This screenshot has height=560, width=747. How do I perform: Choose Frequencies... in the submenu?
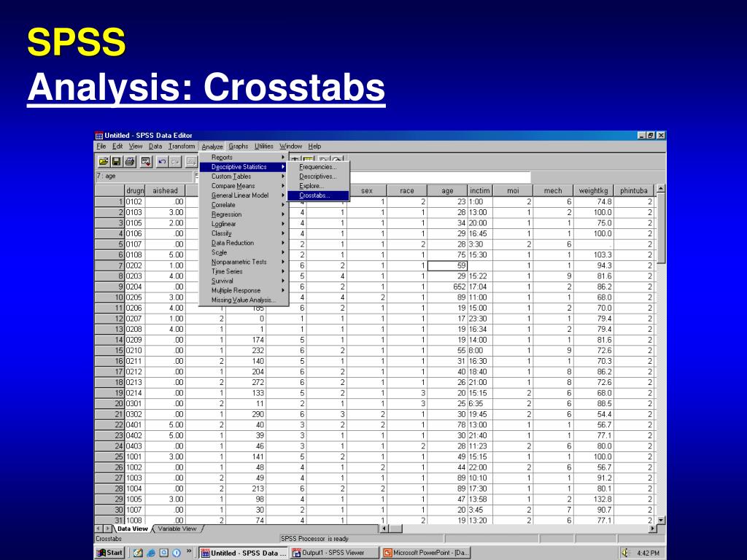tap(318, 167)
